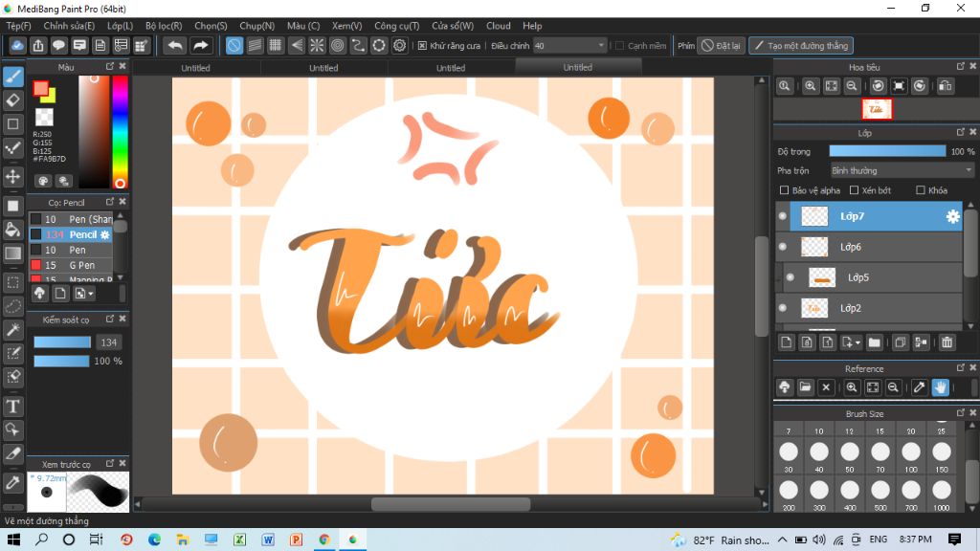Screen dimensions: 980x551
Task: Click the cloud save icon
Action: [x=17, y=46]
